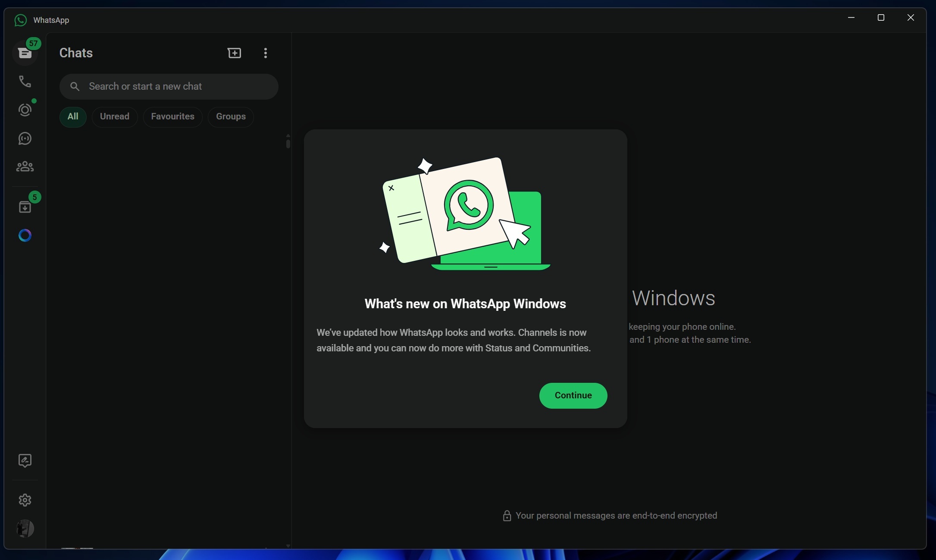Image resolution: width=936 pixels, height=560 pixels.
Task: Open WhatsApp Settings via the gear icon
Action: click(25, 500)
